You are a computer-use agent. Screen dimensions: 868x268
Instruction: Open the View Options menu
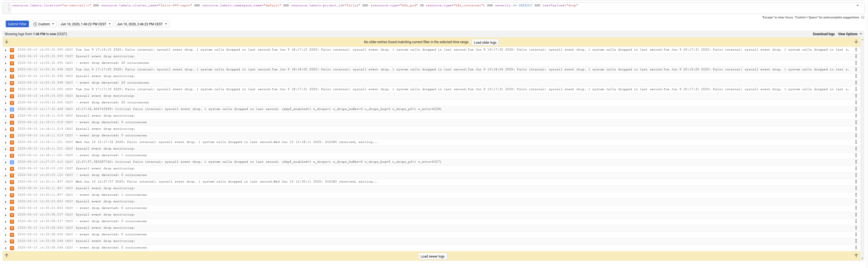coord(850,34)
